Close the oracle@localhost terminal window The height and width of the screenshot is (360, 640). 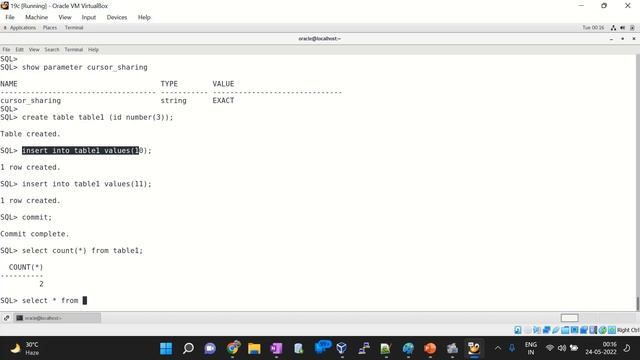[634, 39]
